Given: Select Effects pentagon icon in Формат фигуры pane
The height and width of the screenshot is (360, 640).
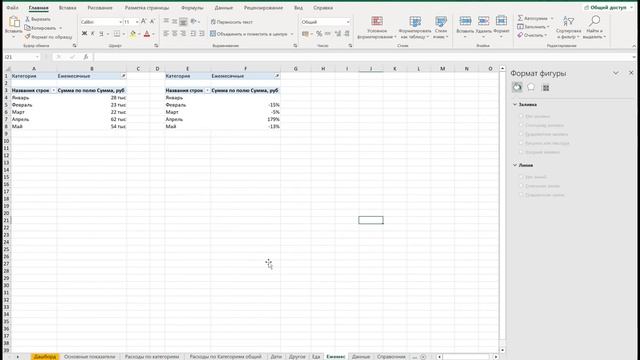Looking at the screenshot, I should [531, 87].
